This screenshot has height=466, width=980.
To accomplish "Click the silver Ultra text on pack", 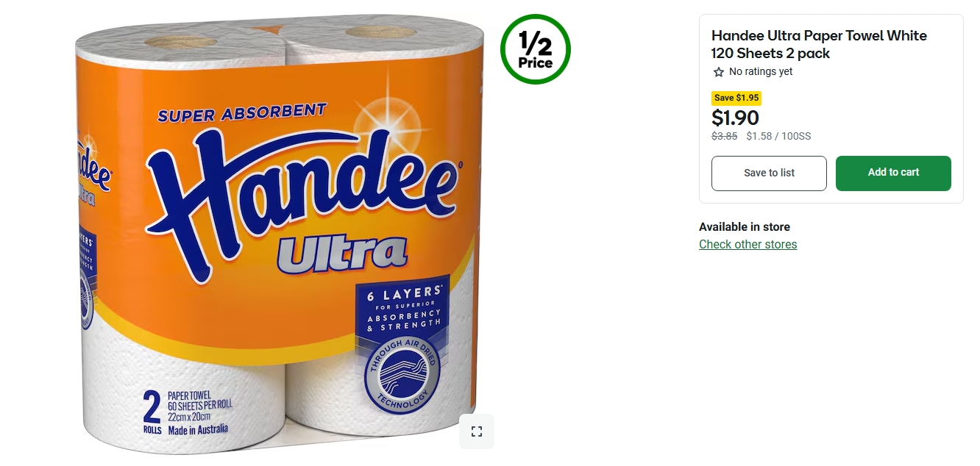I will pyautogui.click(x=342, y=252).
